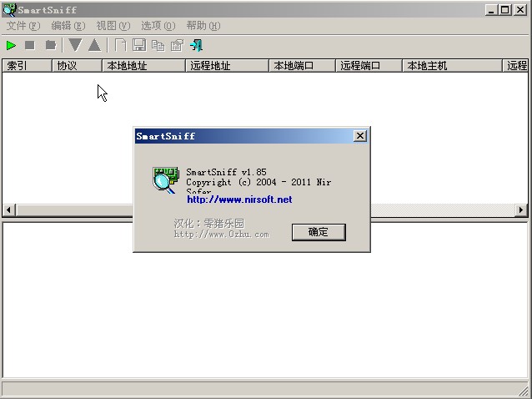The width and height of the screenshot is (532, 399).
Task: Close the SmartSniff main window
Action: coord(520,10)
